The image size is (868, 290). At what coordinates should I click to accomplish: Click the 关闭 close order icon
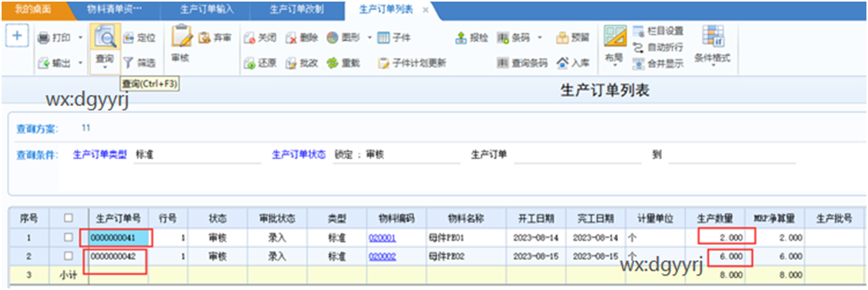[250, 37]
